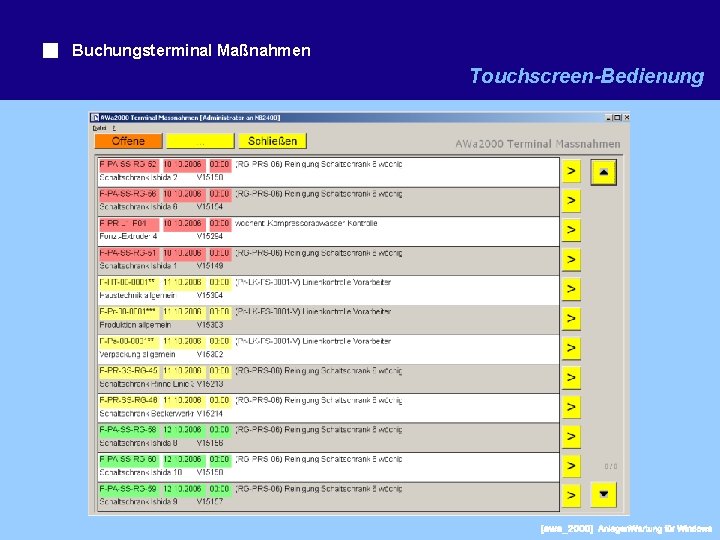Open the arrow button for Verpackung allgemein
Viewport: 720px width, 540px height.
pos(571,348)
